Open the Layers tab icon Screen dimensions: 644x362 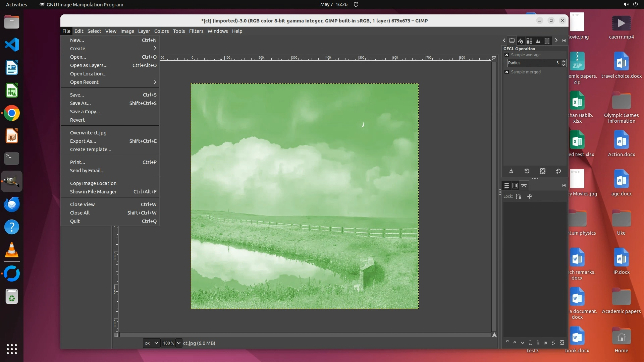pos(506,186)
